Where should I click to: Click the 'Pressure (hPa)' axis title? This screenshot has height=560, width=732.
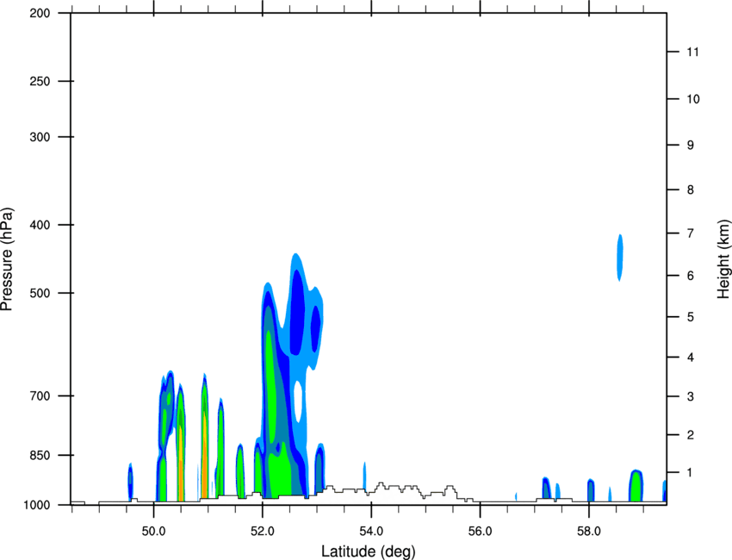[x=7, y=259]
